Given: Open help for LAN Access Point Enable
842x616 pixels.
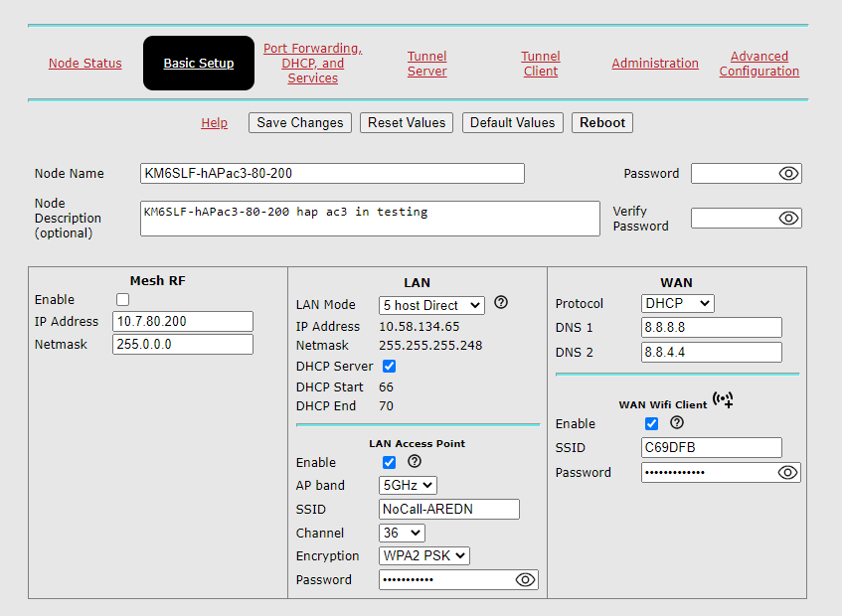Looking at the screenshot, I should [x=414, y=461].
